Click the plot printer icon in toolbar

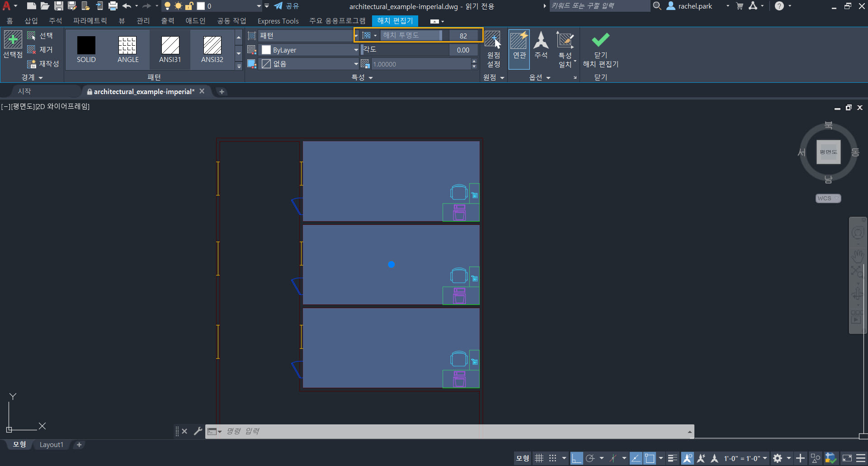tap(113, 6)
